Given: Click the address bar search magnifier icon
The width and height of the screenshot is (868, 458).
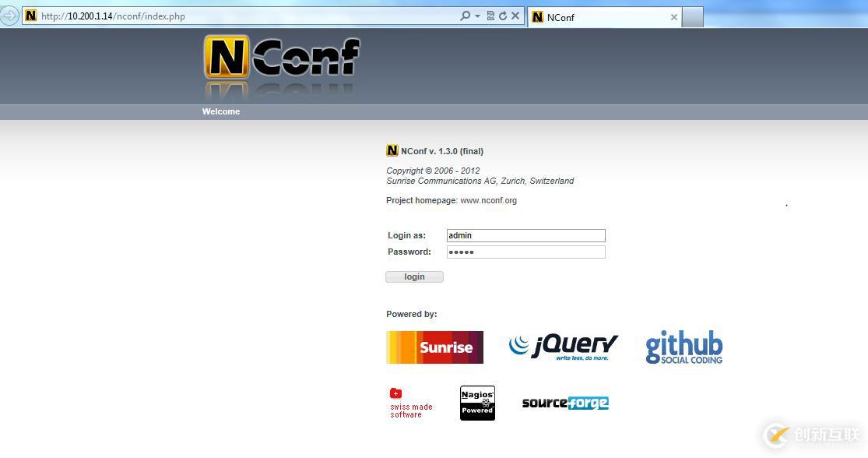Looking at the screenshot, I should (x=465, y=16).
